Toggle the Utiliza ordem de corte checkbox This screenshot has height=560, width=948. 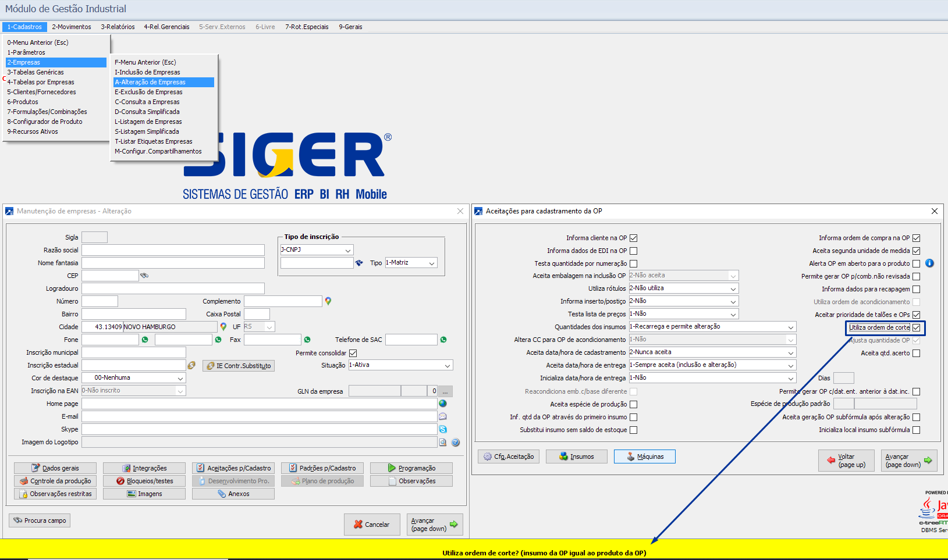[917, 327]
